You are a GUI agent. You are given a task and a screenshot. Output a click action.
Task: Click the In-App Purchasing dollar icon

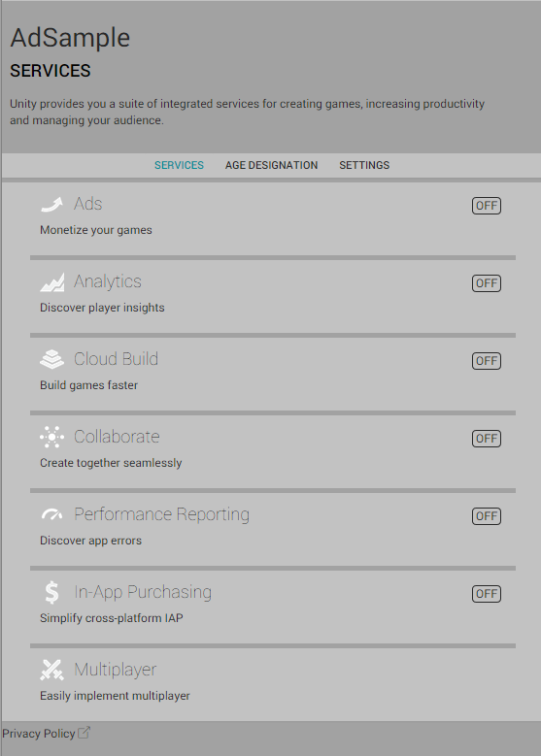click(x=51, y=593)
